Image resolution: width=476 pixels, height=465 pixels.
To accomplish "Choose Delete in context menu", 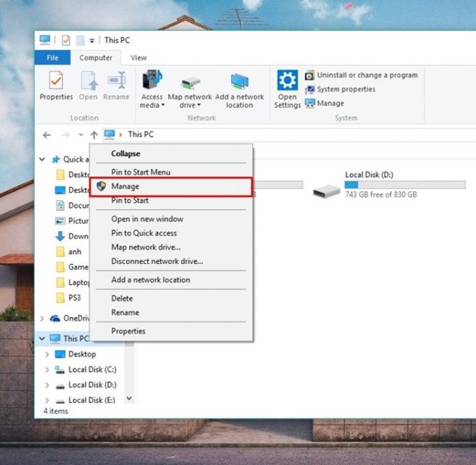I will (171, 298).
